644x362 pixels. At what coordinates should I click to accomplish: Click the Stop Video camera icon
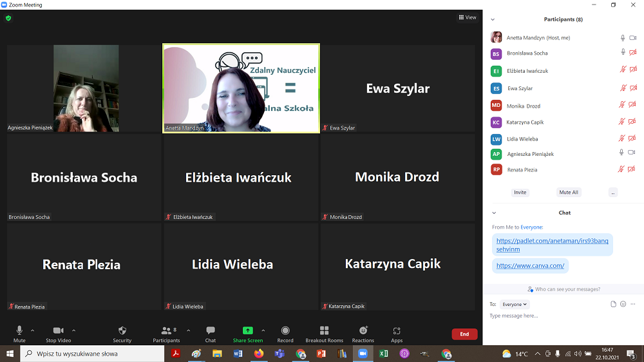click(x=59, y=330)
